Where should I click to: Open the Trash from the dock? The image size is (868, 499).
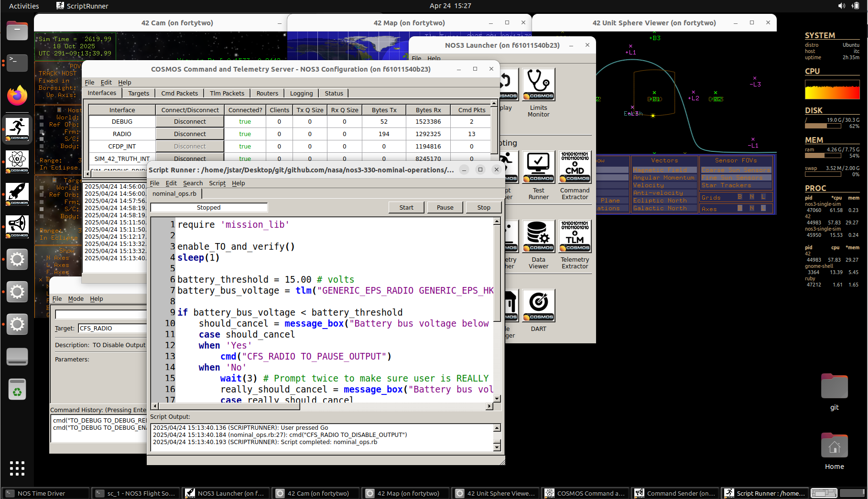point(17,389)
